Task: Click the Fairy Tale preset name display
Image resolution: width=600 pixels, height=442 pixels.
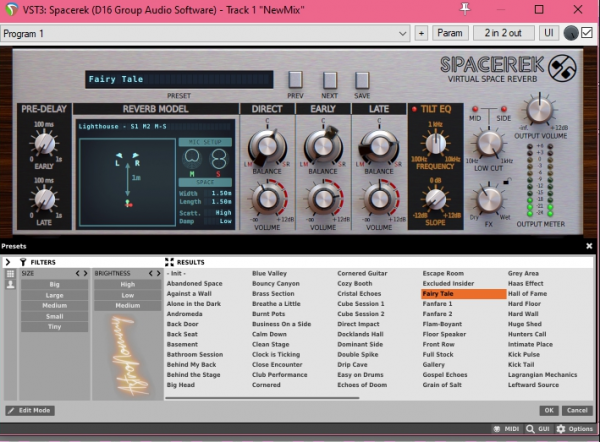Action: [x=179, y=80]
